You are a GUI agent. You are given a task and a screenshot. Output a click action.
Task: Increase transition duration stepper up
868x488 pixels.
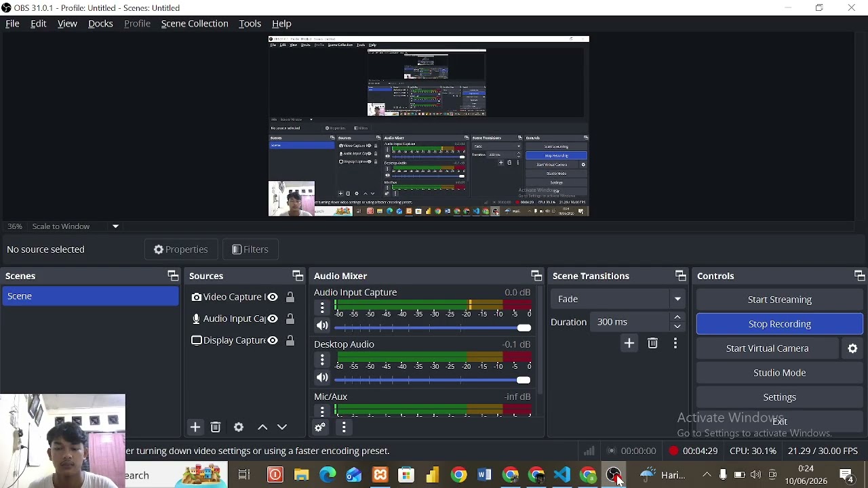tap(678, 317)
